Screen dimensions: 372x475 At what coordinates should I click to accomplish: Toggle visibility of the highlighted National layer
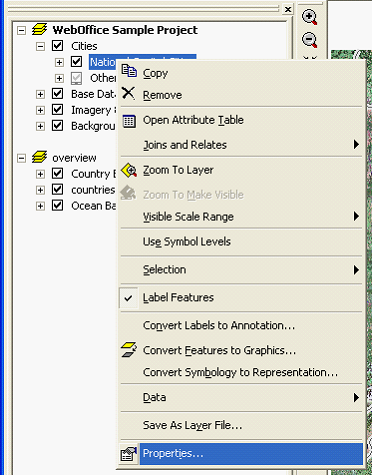click(x=76, y=62)
